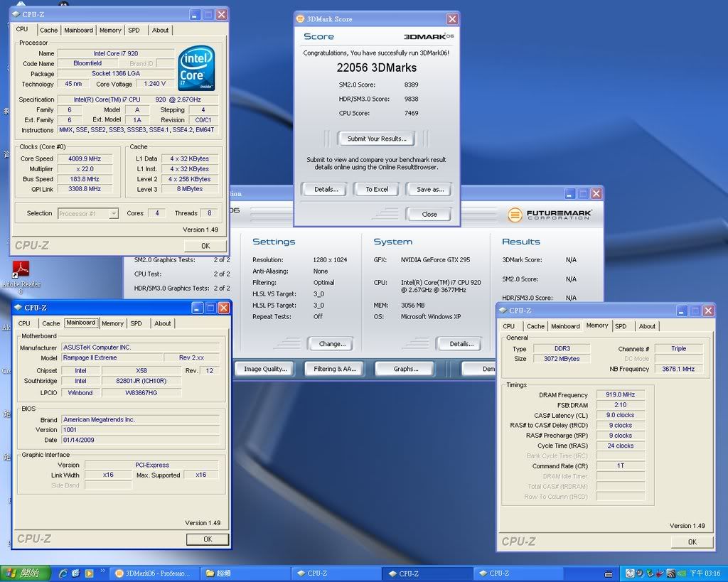
Task: Click the processor name 'Intel Core i7 920'
Action: point(116,53)
